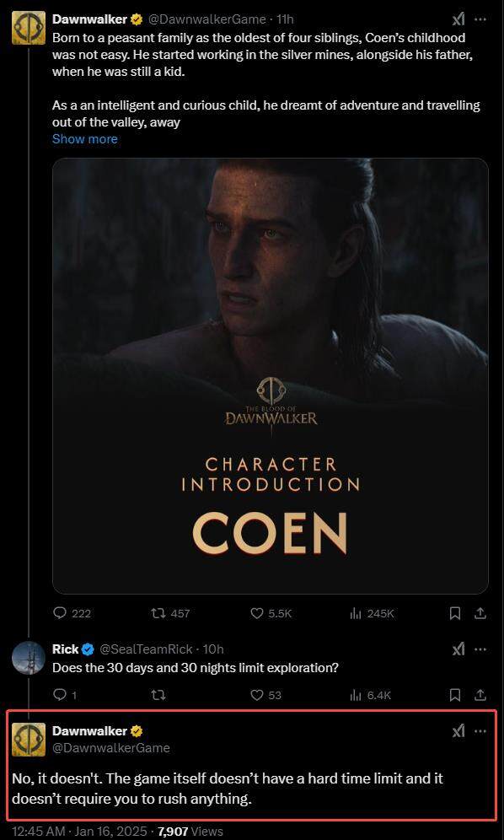Viewport: 504px width, 840px height.
Task: Click the reply icon with 222 comments
Action: pos(60,613)
